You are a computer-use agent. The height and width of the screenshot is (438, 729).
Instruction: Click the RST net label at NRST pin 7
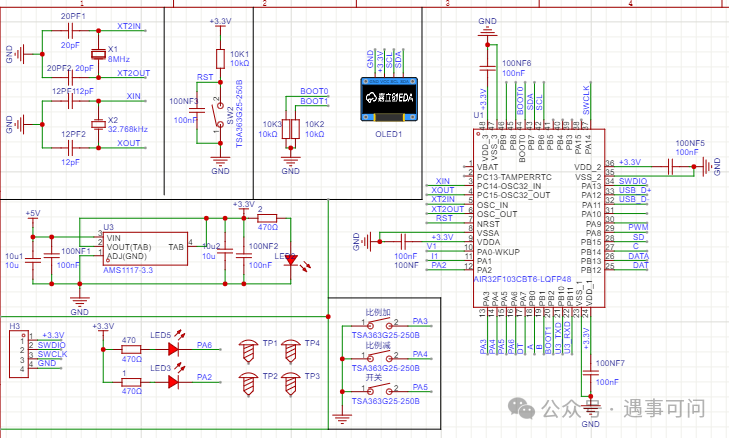[x=444, y=218]
